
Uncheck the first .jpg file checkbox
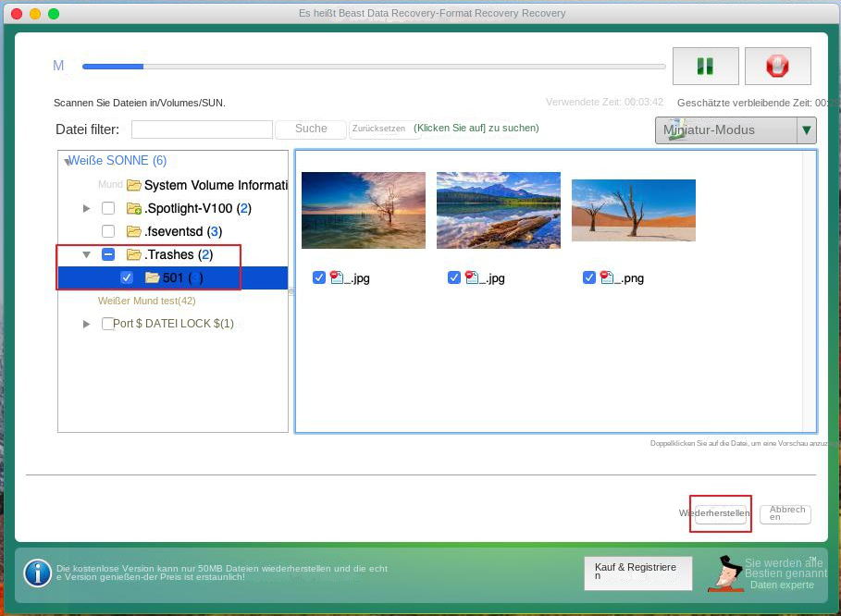(x=319, y=277)
